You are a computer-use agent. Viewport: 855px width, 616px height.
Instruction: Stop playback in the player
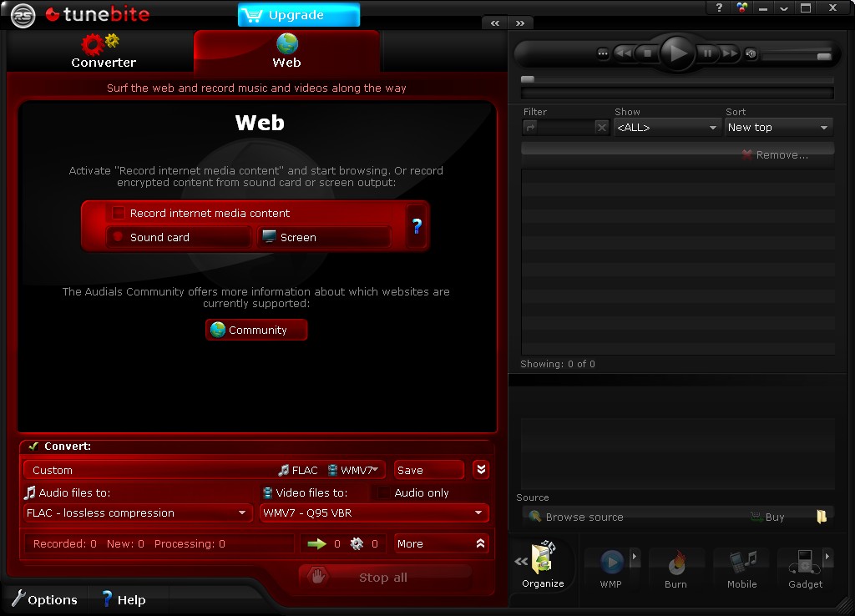click(647, 53)
